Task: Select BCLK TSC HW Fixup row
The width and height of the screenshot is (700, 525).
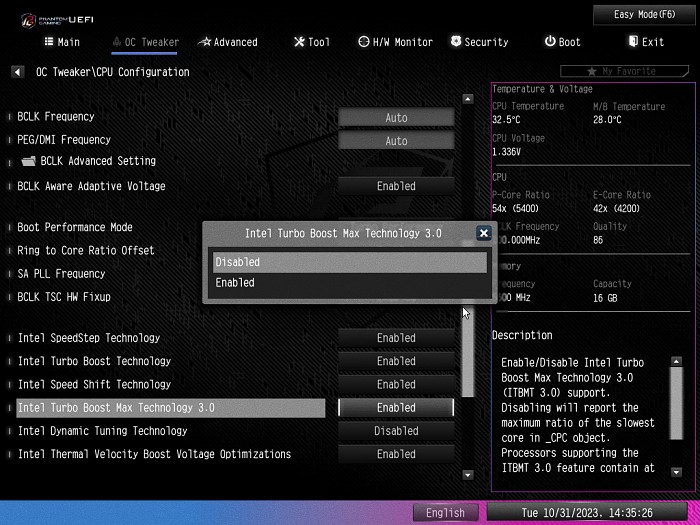Action: click(x=64, y=297)
